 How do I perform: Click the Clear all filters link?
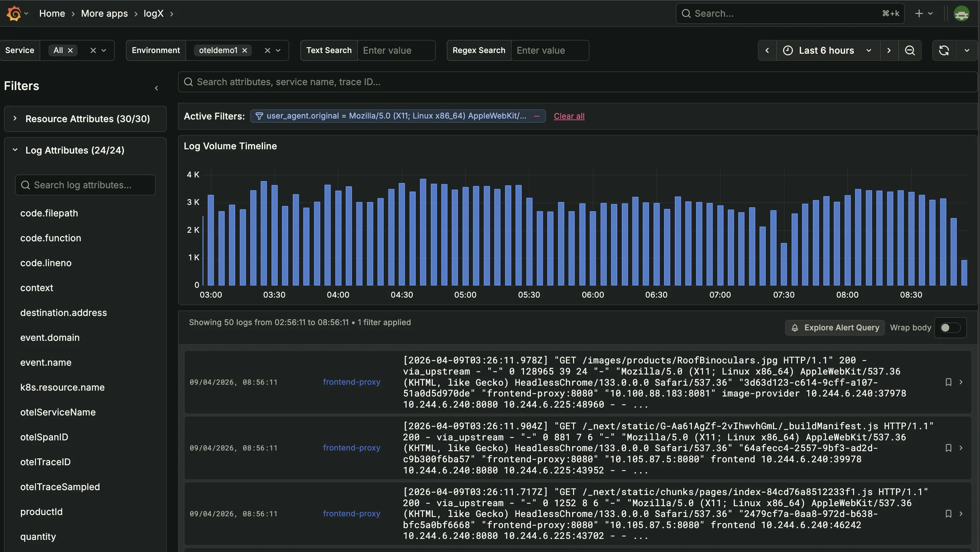tap(569, 116)
